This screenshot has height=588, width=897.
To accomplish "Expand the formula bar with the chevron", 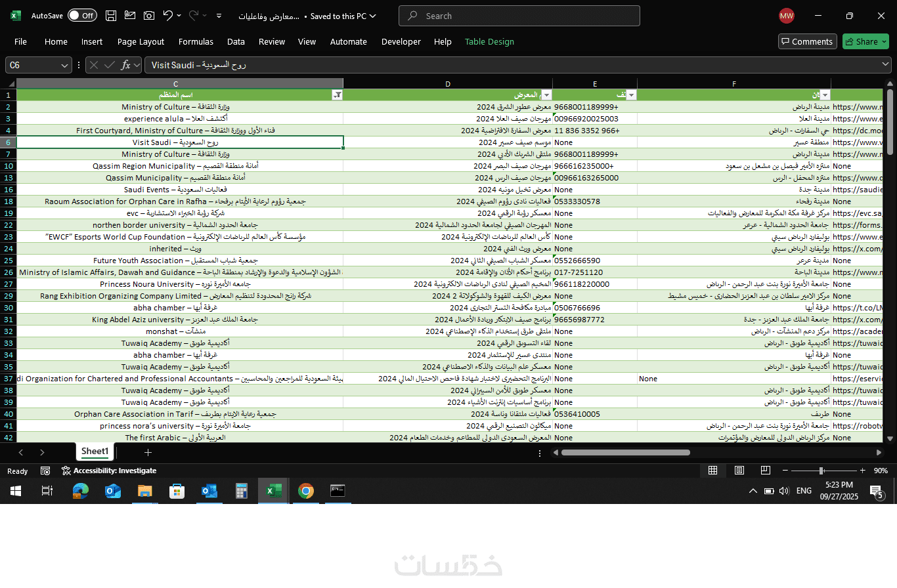I will [x=886, y=64].
